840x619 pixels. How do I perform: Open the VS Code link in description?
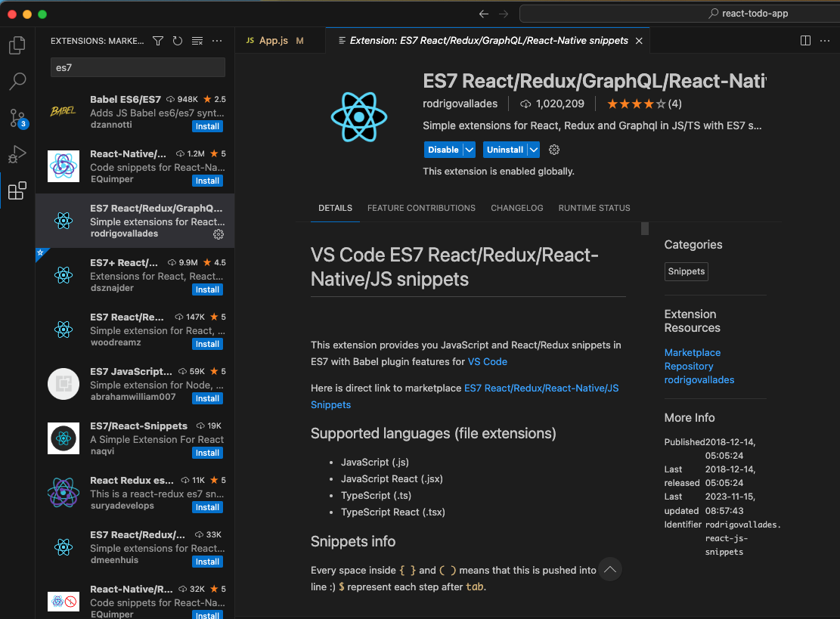tap(488, 361)
